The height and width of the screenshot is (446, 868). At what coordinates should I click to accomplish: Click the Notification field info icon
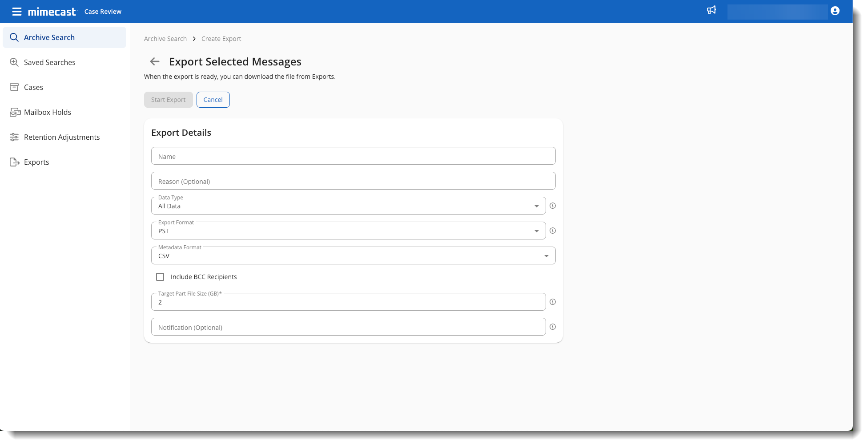coord(553,327)
